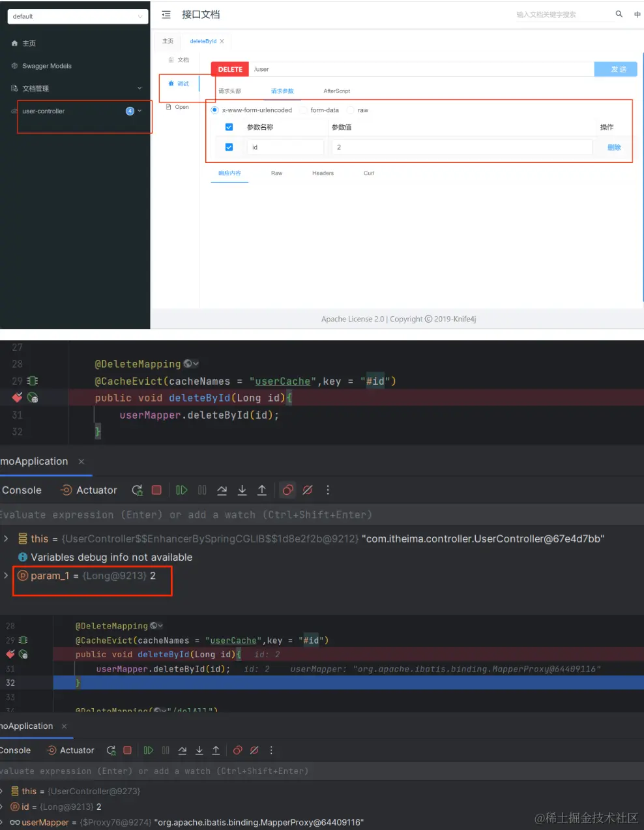Expand the userMapper variable node
Image resolution: width=644 pixels, height=830 pixels.
[x=2, y=822]
